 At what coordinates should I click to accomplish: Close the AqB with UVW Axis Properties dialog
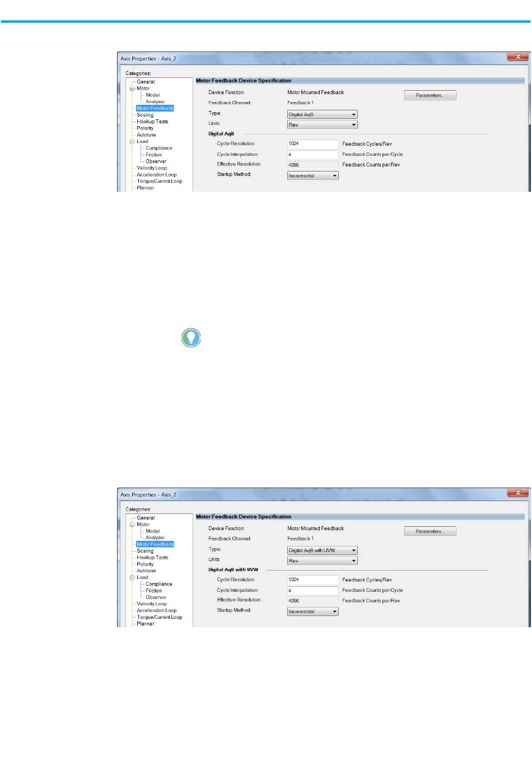(517, 493)
